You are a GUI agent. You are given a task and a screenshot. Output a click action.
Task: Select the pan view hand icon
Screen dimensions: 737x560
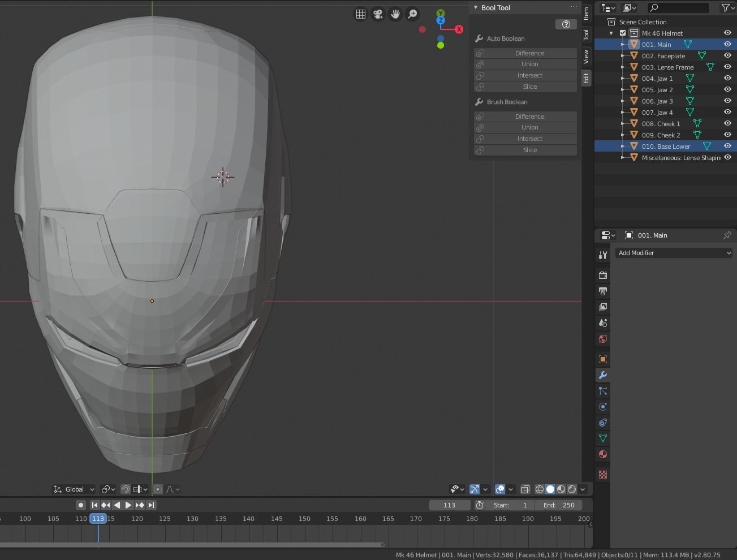pyautogui.click(x=395, y=14)
